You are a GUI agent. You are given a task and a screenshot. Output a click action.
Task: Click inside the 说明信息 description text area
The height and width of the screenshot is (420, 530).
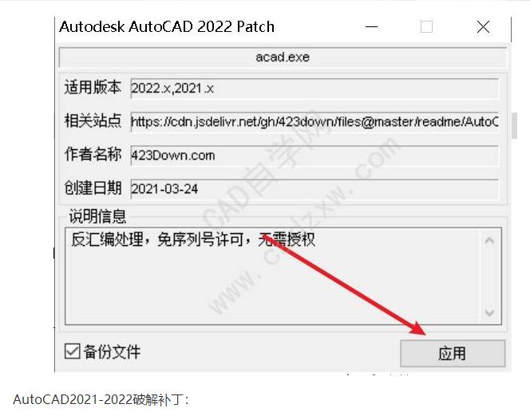point(272,276)
